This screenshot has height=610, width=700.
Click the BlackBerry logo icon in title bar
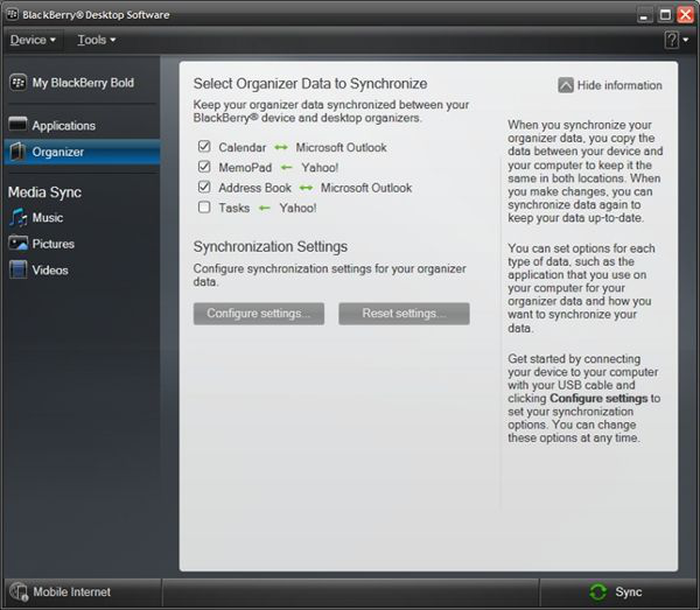(12, 14)
